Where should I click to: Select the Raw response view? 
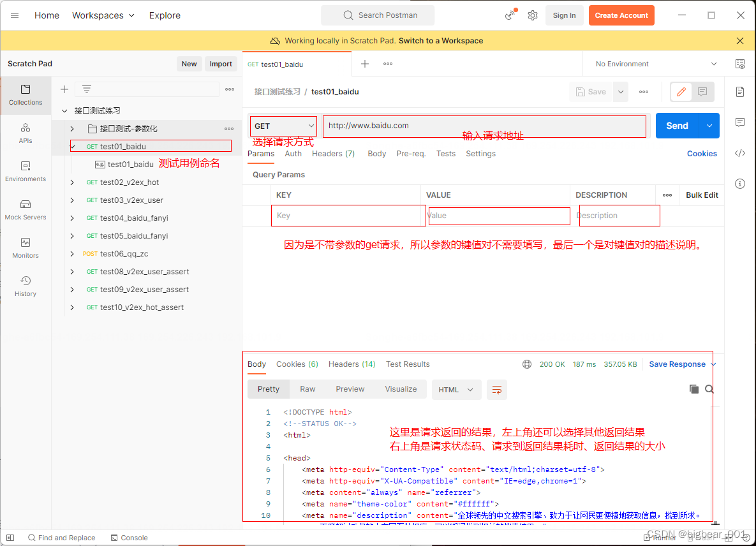(x=308, y=389)
